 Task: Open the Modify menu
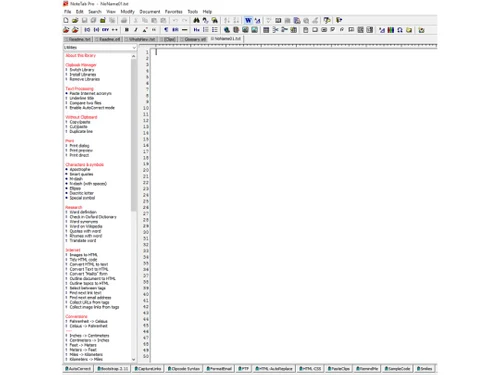point(127,12)
